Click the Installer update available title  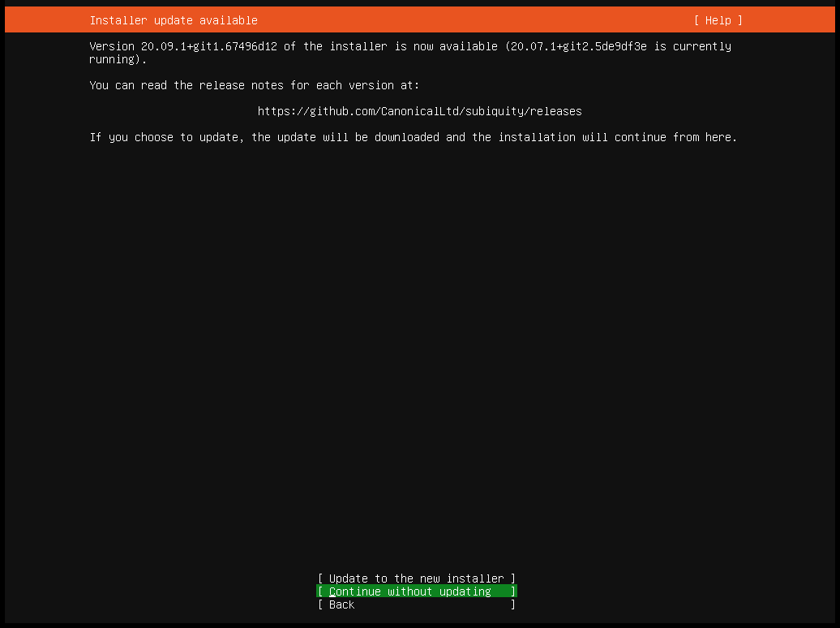tap(174, 20)
